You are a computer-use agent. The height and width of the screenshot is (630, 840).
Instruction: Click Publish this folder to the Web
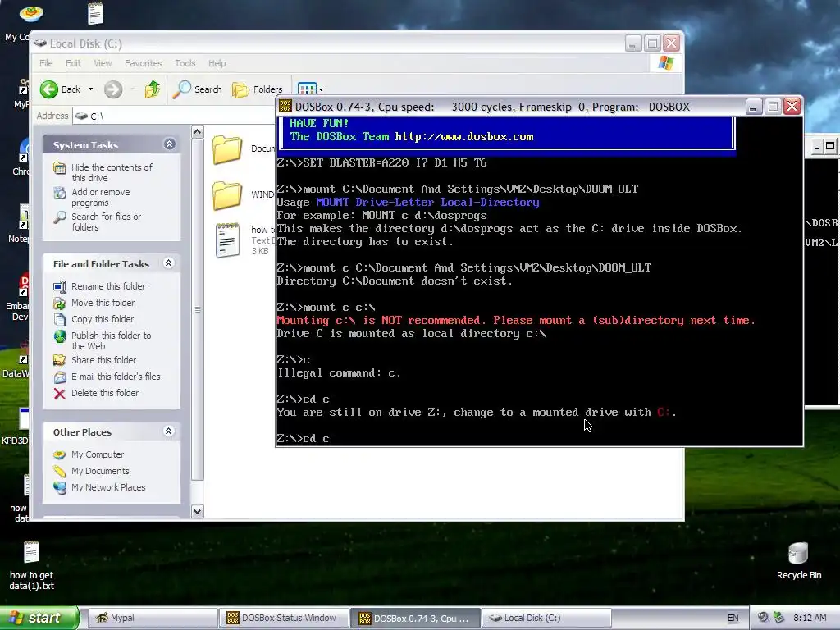112,340
